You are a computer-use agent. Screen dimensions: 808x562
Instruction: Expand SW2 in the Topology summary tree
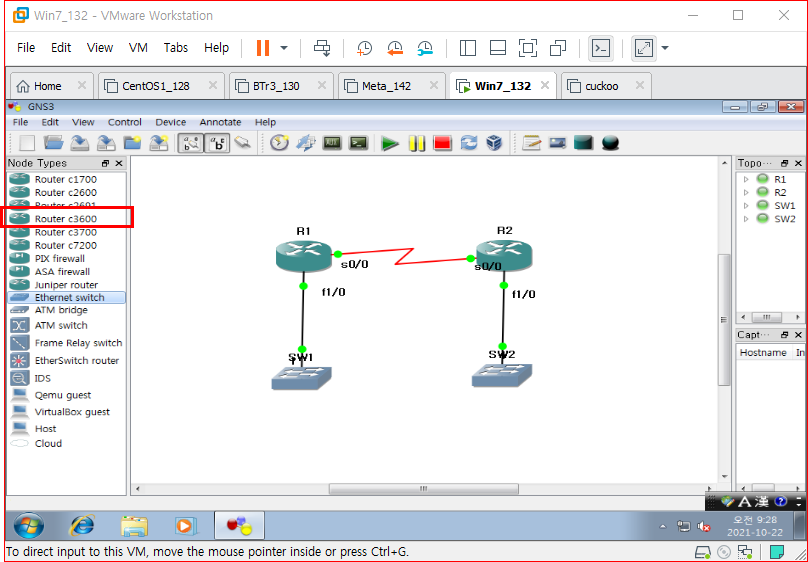pos(745,218)
